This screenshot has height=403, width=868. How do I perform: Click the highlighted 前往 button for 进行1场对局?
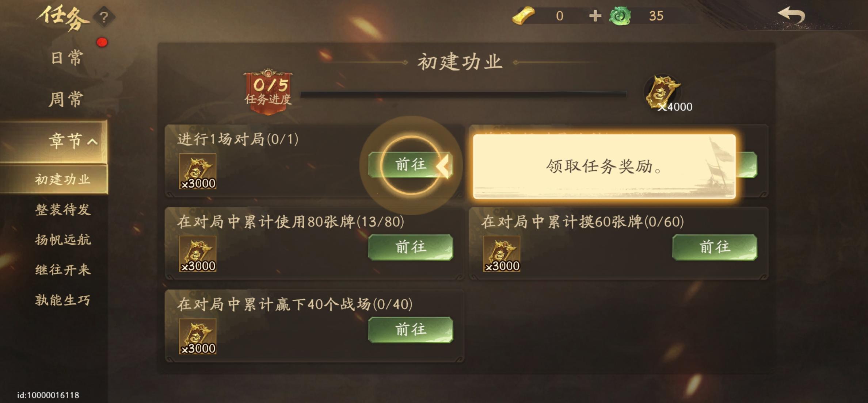coord(411,165)
